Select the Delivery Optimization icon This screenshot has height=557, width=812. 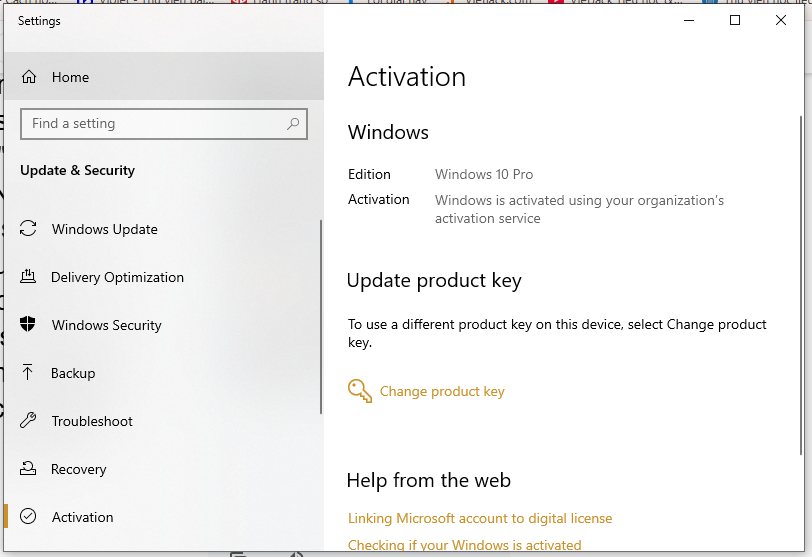click(x=29, y=277)
